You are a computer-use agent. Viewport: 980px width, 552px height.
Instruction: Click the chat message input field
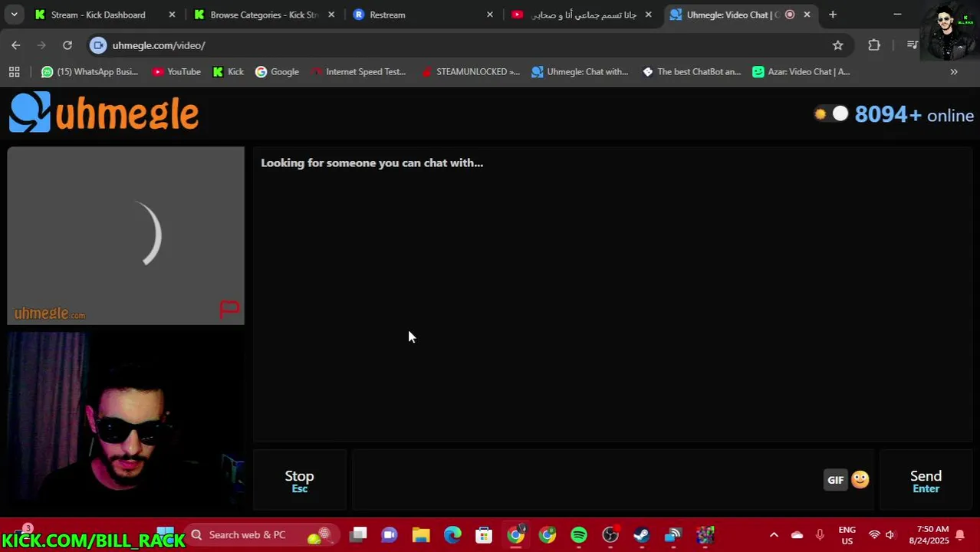tap(587, 481)
